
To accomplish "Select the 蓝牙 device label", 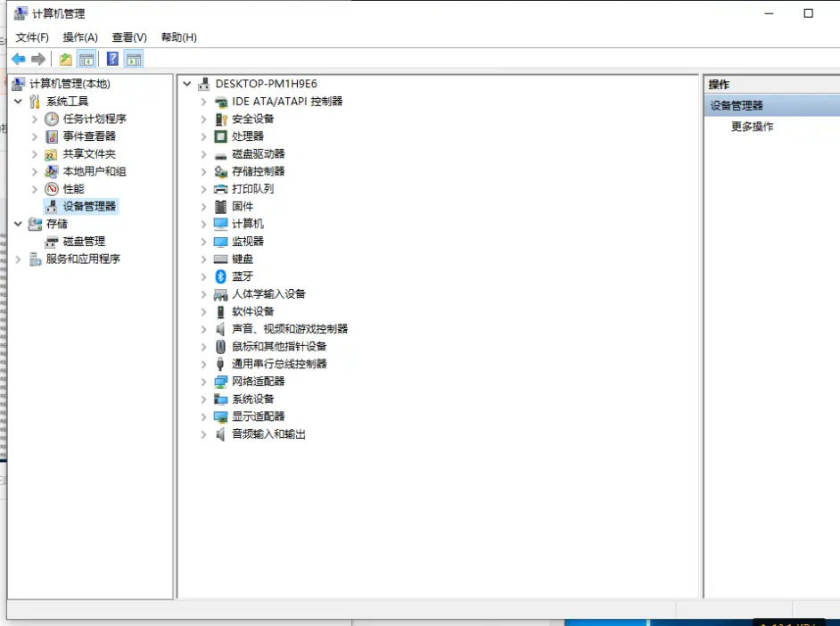I will 243,276.
